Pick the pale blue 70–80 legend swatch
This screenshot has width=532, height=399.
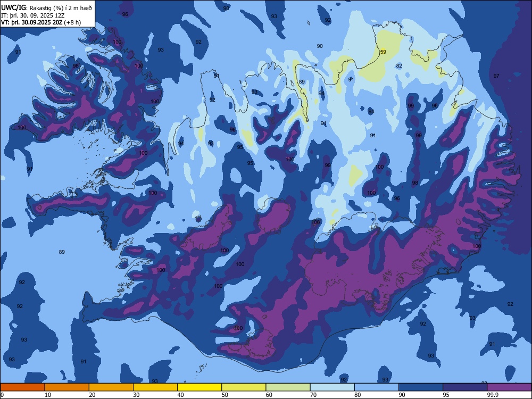point(332,387)
